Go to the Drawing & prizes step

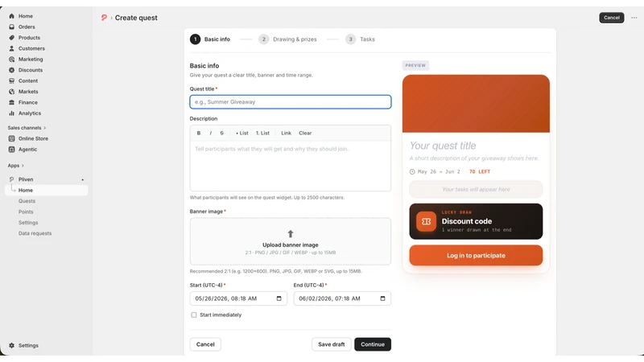287,39
